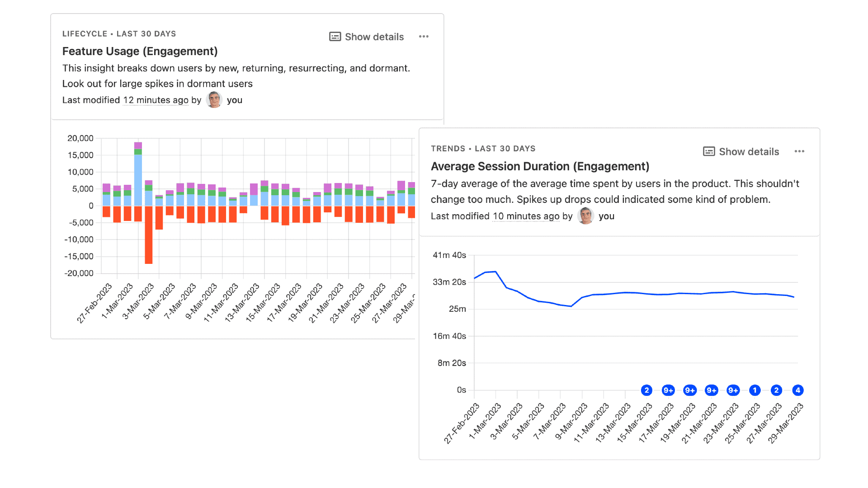Open Feature Usage (Engagement) insight title

[x=140, y=52]
